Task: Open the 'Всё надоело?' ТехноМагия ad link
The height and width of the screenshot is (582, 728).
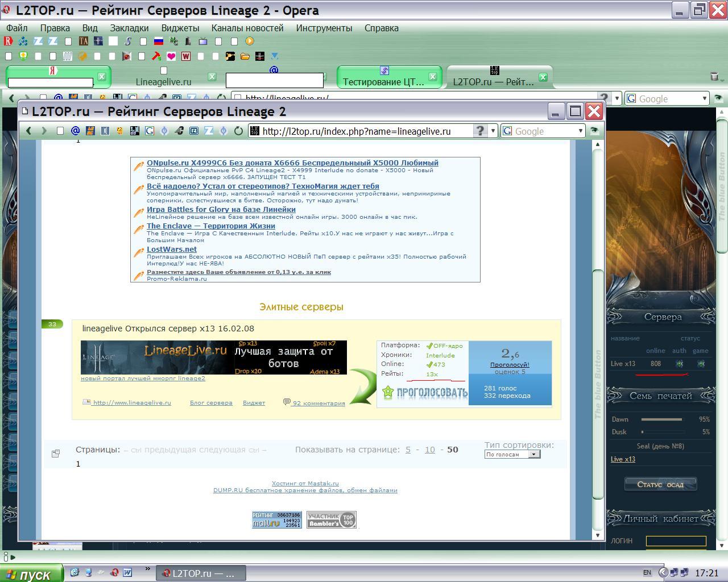Action: click(263, 186)
